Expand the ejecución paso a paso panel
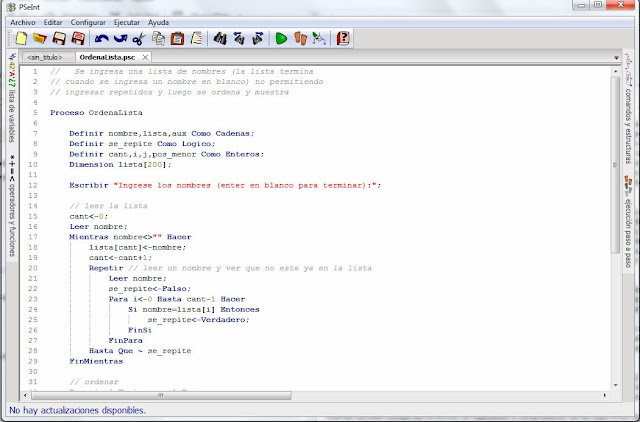 (628, 222)
